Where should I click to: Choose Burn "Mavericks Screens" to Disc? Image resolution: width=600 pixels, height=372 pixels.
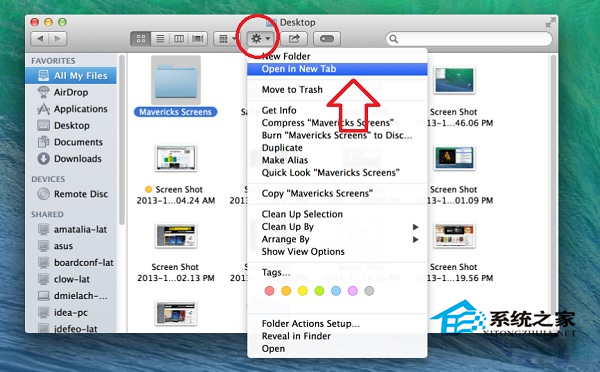click(x=337, y=135)
